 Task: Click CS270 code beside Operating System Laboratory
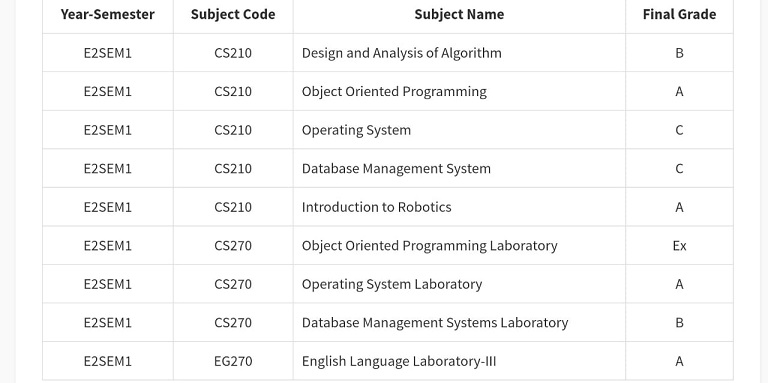[233, 284]
